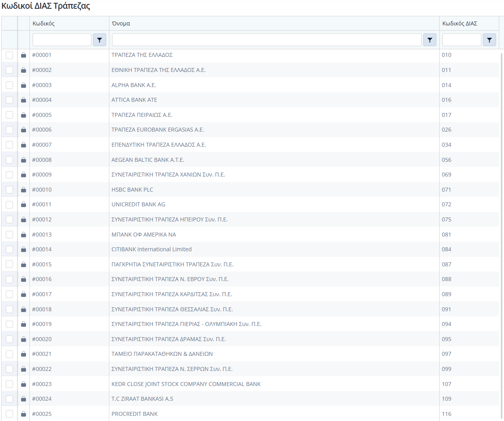The height and width of the screenshot is (421, 504).
Task: Click the lock icon in row #00021
Action: (x=23, y=354)
